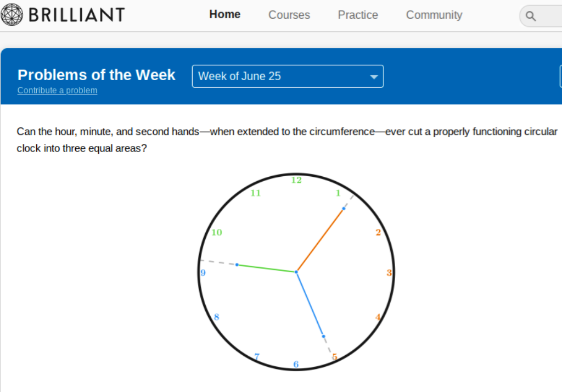Click the orange number 3 on clock
562x392 pixels.
click(389, 273)
